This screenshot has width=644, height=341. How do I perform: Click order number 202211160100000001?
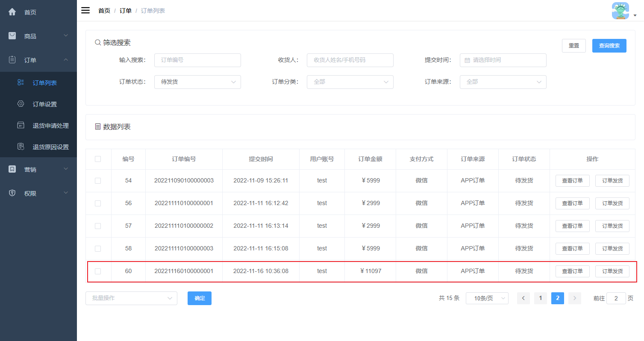click(x=184, y=271)
